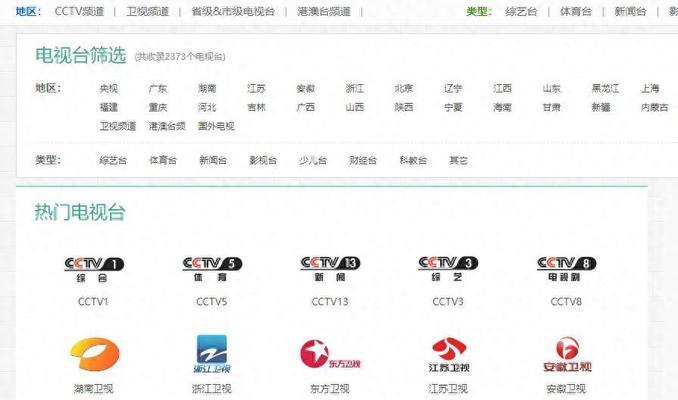Click the 东方卫视 text label
Screen dimensions: 678x400
pyautogui.click(x=330, y=389)
